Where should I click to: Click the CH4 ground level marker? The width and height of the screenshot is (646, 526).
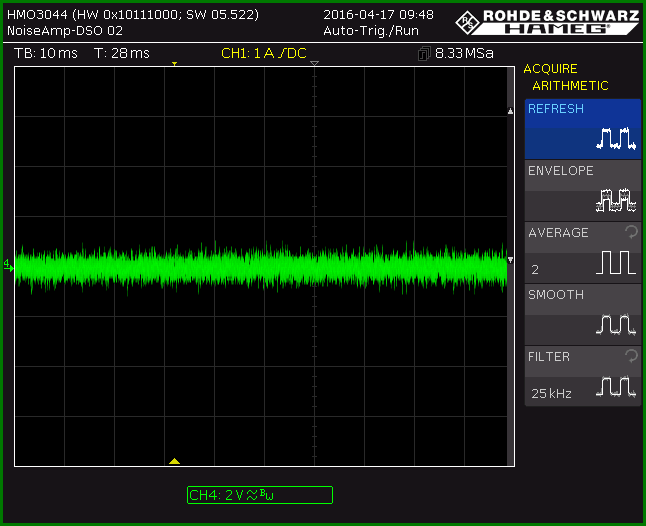click(x=9, y=266)
